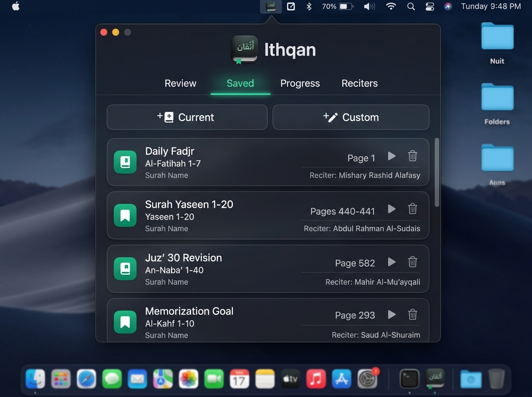Click the Juz' 30 Revision green icon
This screenshot has height=397, width=532.
click(125, 269)
